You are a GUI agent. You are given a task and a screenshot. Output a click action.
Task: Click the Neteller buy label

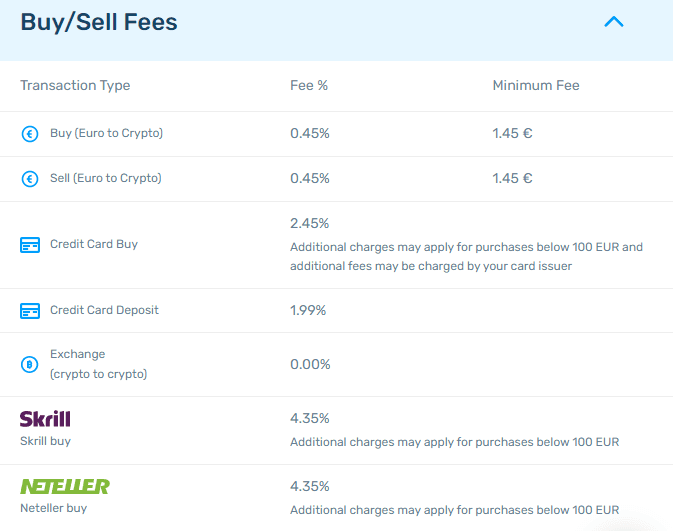(53, 508)
